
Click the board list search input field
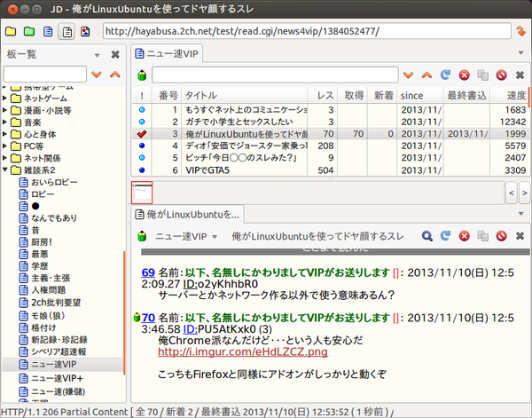(45, 74)
